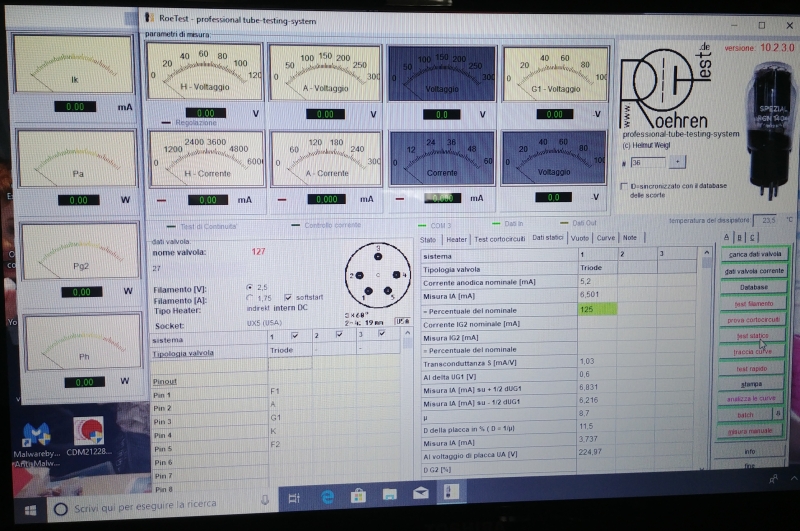Click the carica dati valvola button
This screenshot has height=531, width=800.
click(755, 254)
